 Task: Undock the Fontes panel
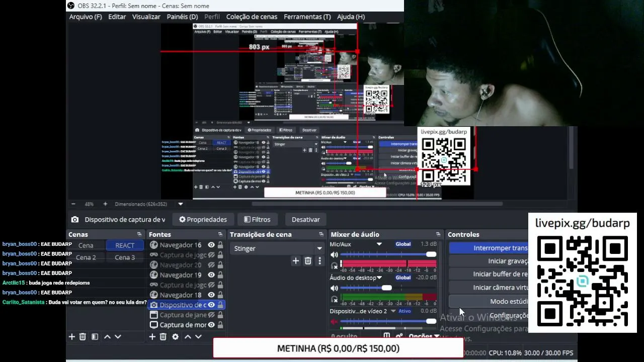(x=220, y=234)
